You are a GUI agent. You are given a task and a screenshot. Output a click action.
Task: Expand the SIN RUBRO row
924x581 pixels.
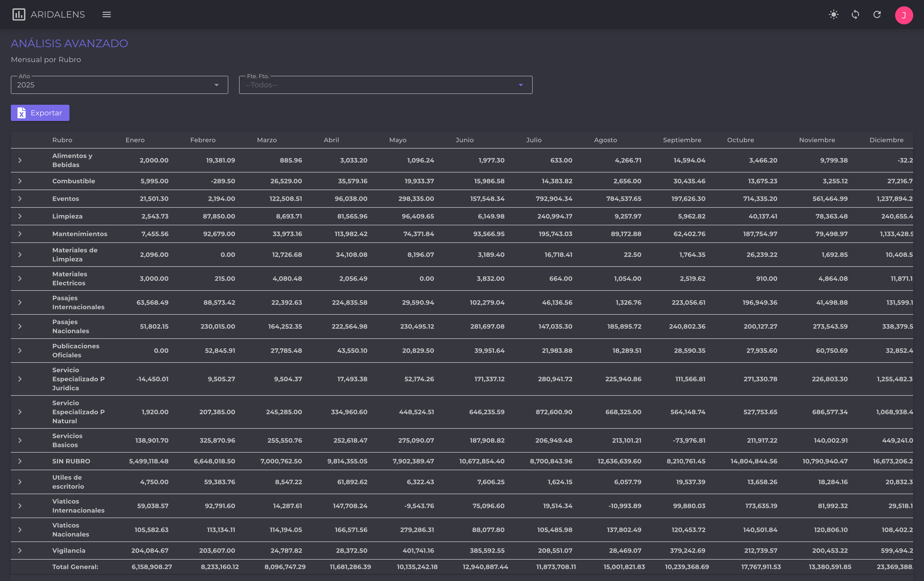[20, 461]
